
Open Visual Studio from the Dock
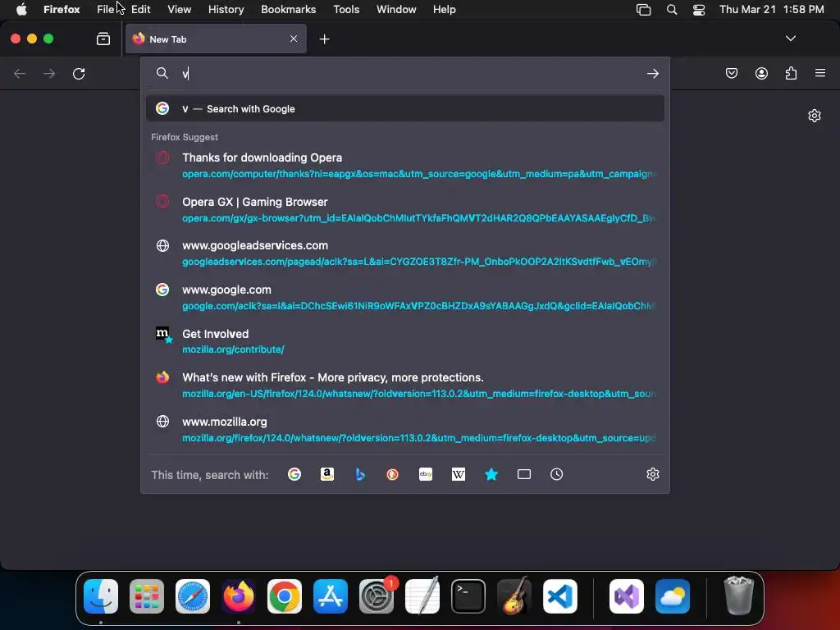626,596
